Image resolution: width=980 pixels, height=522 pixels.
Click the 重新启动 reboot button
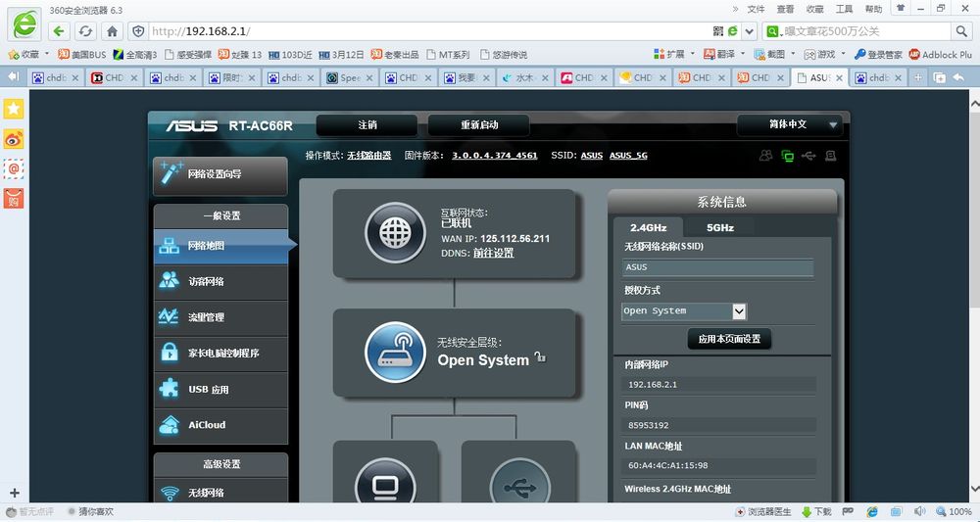[479, 125]
